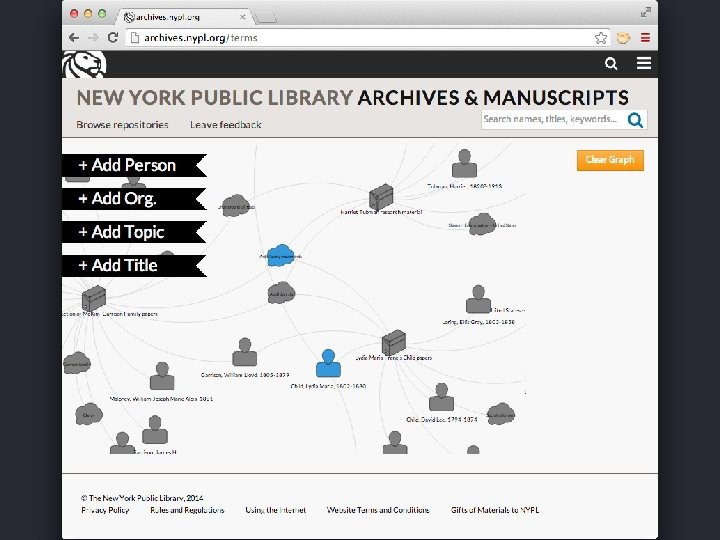Open Website Terms and Conditions footer link
Screen dimensions: 720x540
tap(378, 510)
